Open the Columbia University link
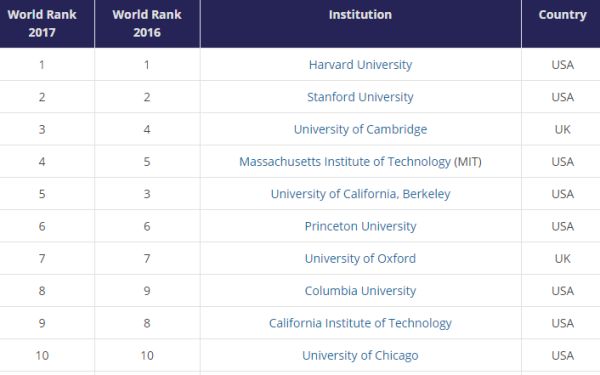 coord(360,291)
